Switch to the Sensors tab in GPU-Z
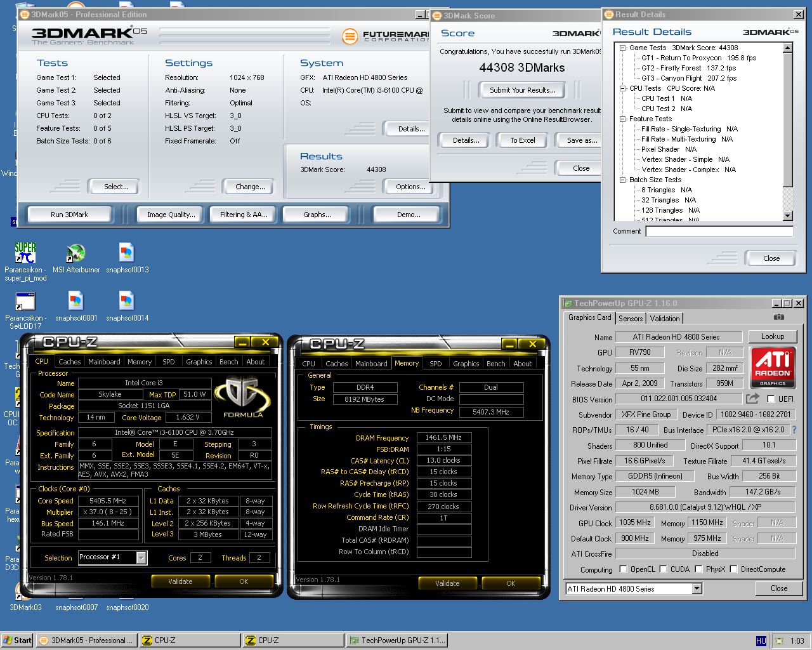 point(631,319)
